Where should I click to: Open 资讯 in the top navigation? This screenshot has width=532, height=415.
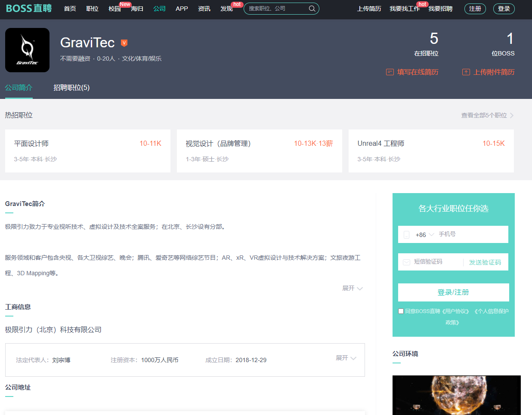[204, 9]
